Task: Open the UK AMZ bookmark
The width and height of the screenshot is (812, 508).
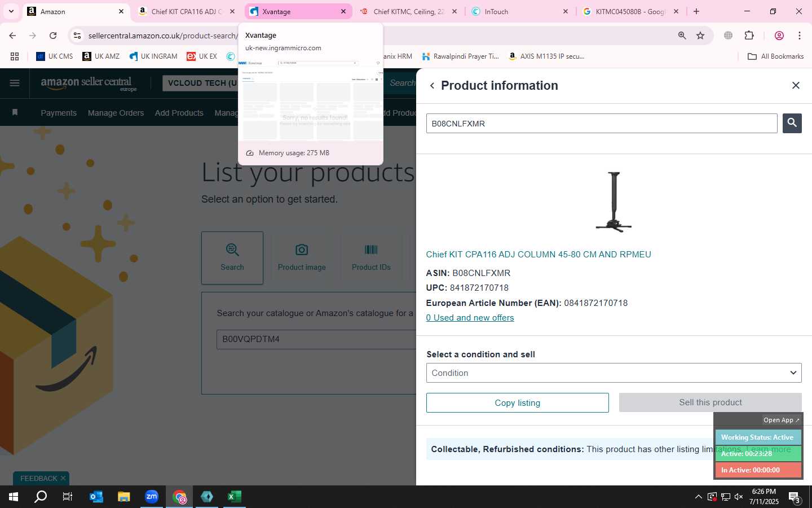Action: 101,56
